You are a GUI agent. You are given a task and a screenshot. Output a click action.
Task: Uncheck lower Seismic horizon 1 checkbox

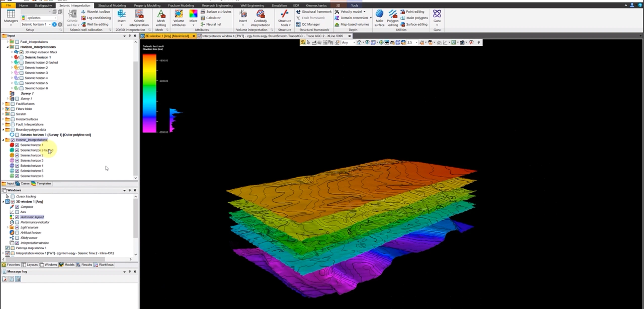[17, 145]
